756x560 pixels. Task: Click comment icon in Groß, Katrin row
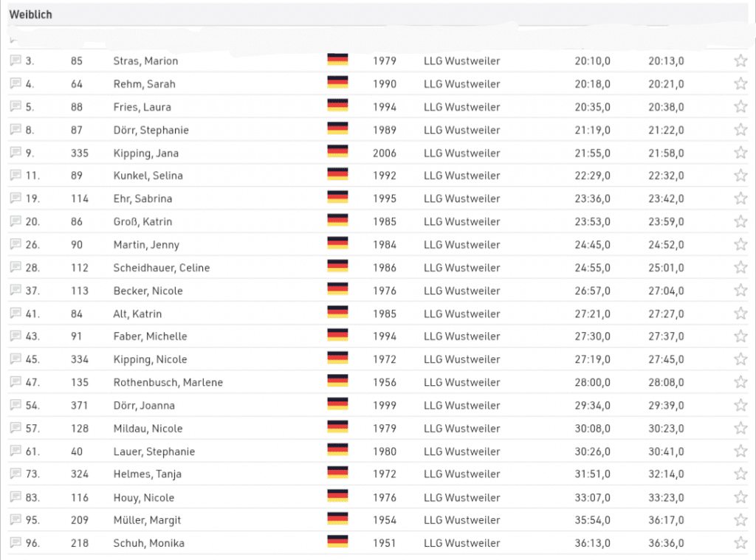[16, 221]
